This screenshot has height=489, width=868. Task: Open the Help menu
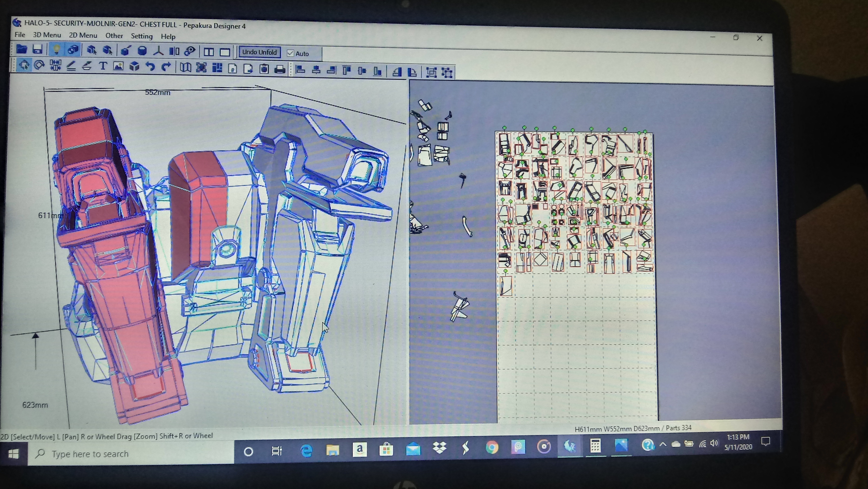[x=168, y=36]
